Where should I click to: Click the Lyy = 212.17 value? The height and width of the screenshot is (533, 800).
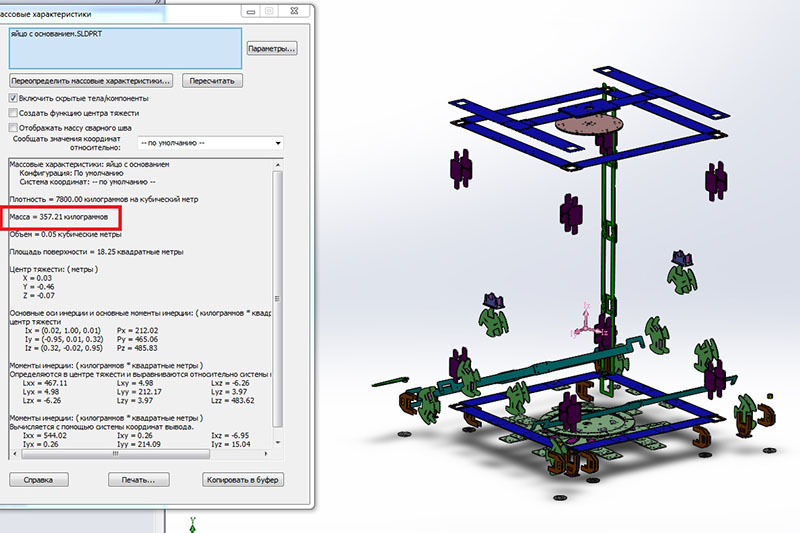[x=139, y=392]
